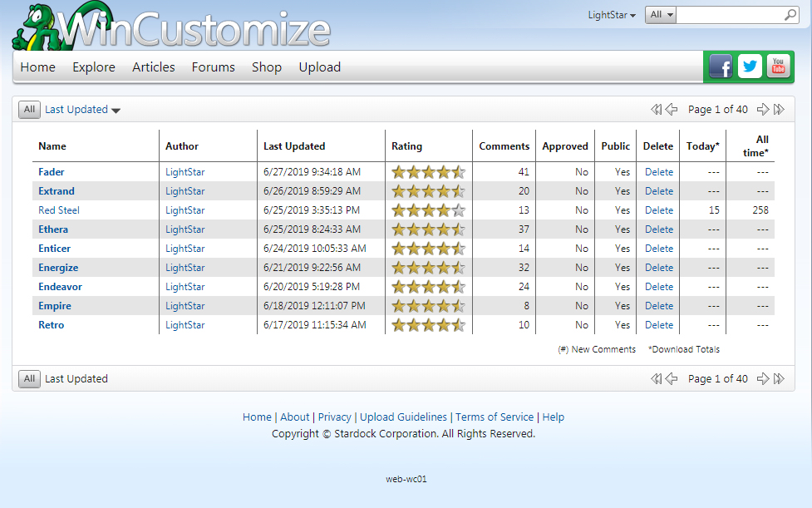Open the Articles navigation menu item
812x508 pixels.
[x=153, y=67]
